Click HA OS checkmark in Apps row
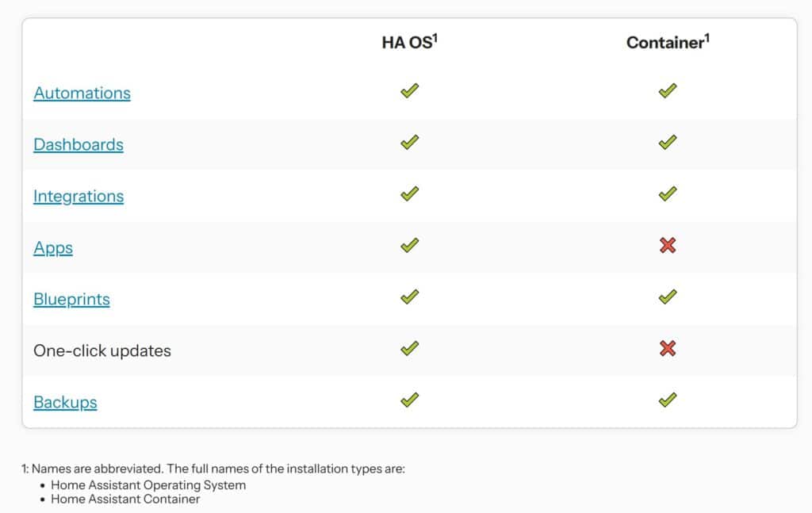The height and width of the screenshot is (513, 812). [409, 246]
